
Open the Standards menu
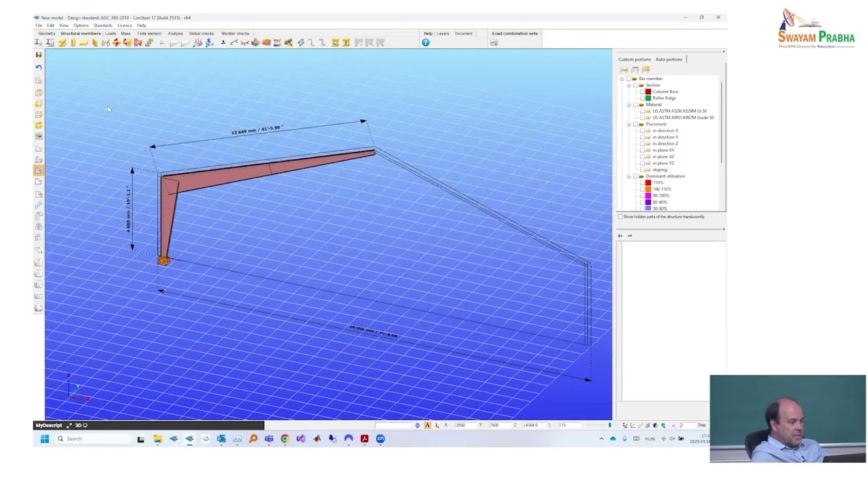coord(103,25)
